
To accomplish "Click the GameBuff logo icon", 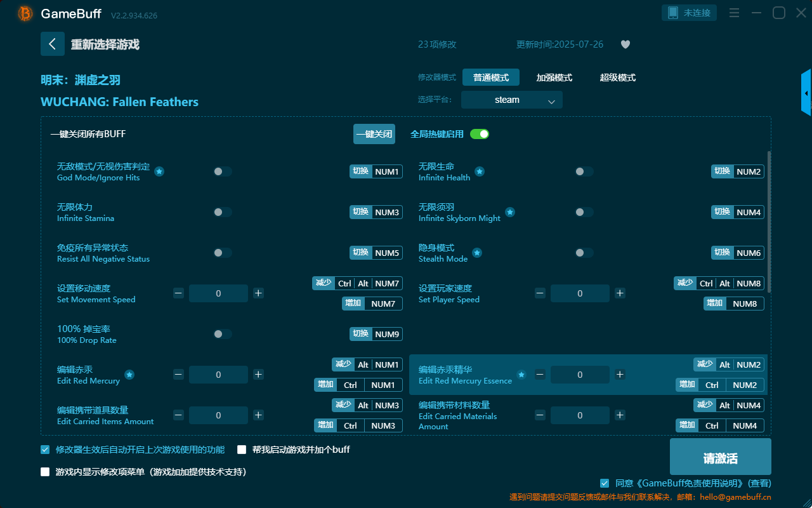I will [x=25, y=13].
